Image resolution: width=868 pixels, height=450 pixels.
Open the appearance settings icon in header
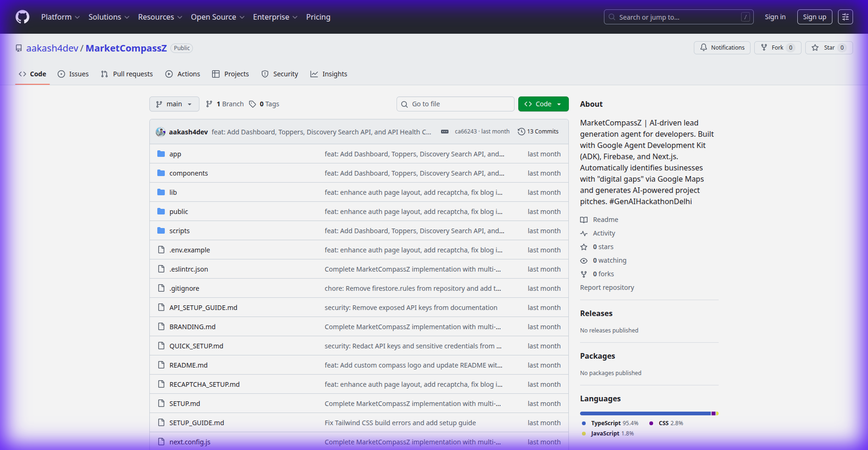pyautogui.click(x=845, y=17)
